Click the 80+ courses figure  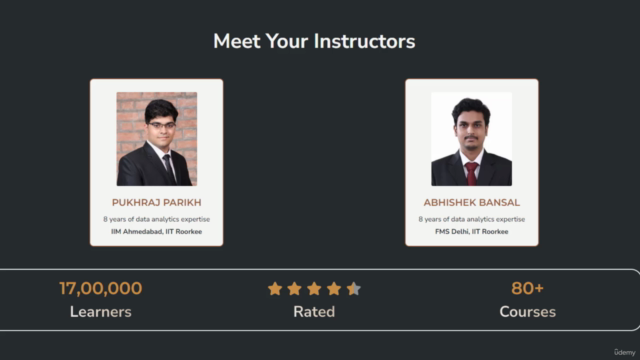click(527, 288)
